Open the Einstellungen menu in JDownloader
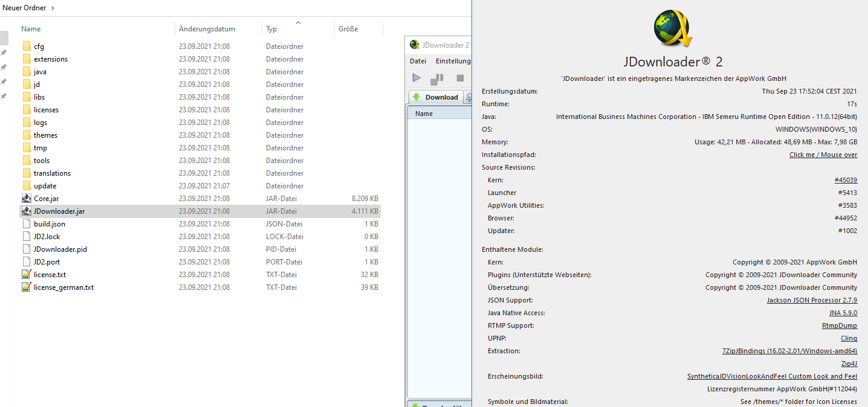The width and height of the screenshot is (868, 407). coord(453,61)
